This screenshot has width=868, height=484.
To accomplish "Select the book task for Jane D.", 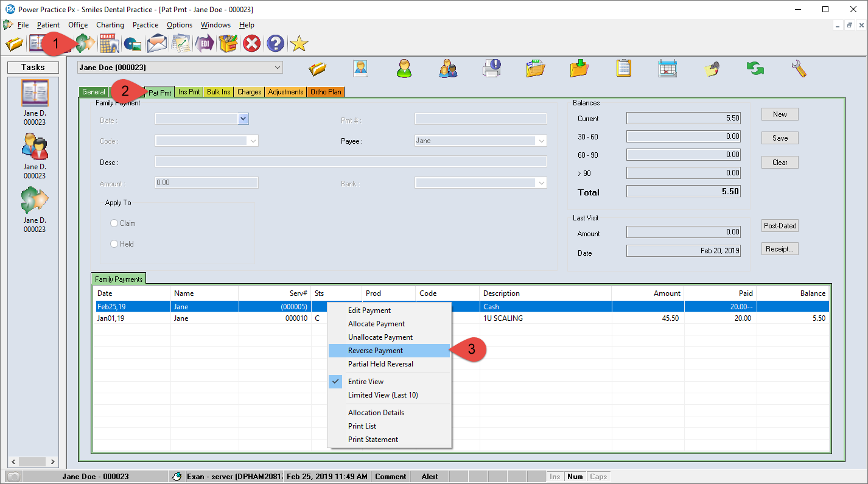I will click(x=35, y=94).
